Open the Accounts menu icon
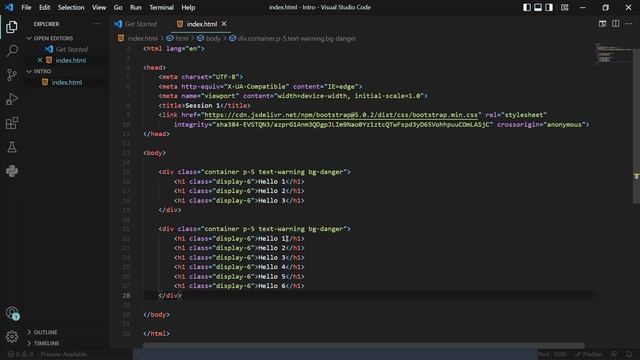640x360 pixels. pos(12,313)
